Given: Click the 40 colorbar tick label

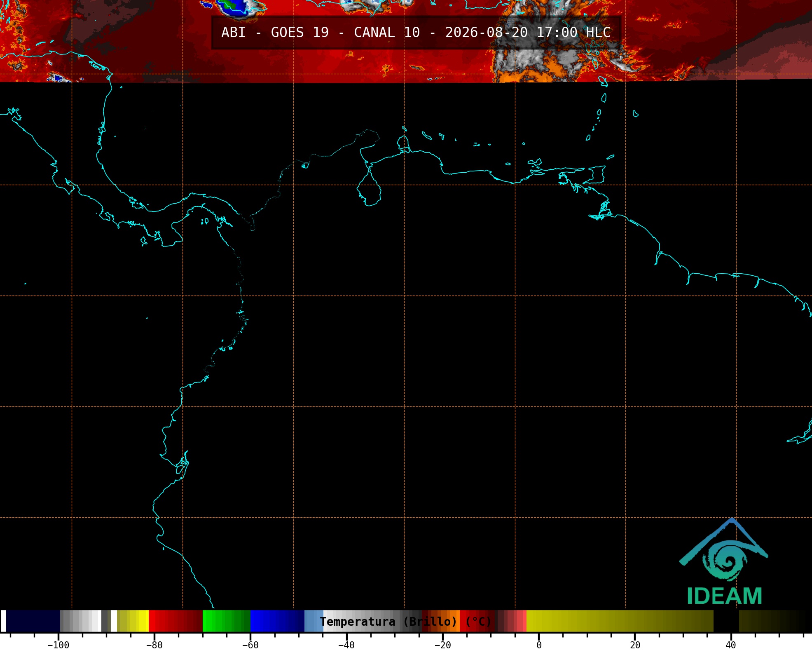Looking at the screenshot, I should (731, 645).
